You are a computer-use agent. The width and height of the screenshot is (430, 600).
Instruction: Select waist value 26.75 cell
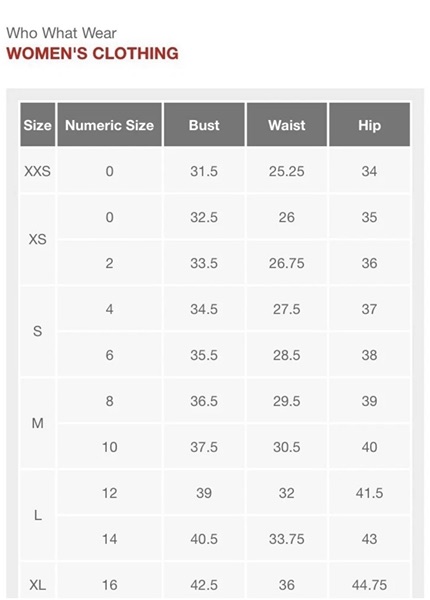point(287,263)
